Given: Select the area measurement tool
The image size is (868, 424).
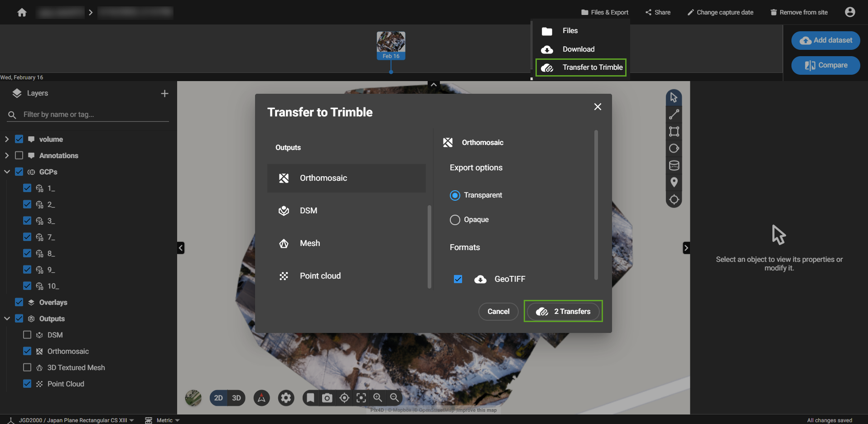Looking at the screenshot, I should (674, 131).
